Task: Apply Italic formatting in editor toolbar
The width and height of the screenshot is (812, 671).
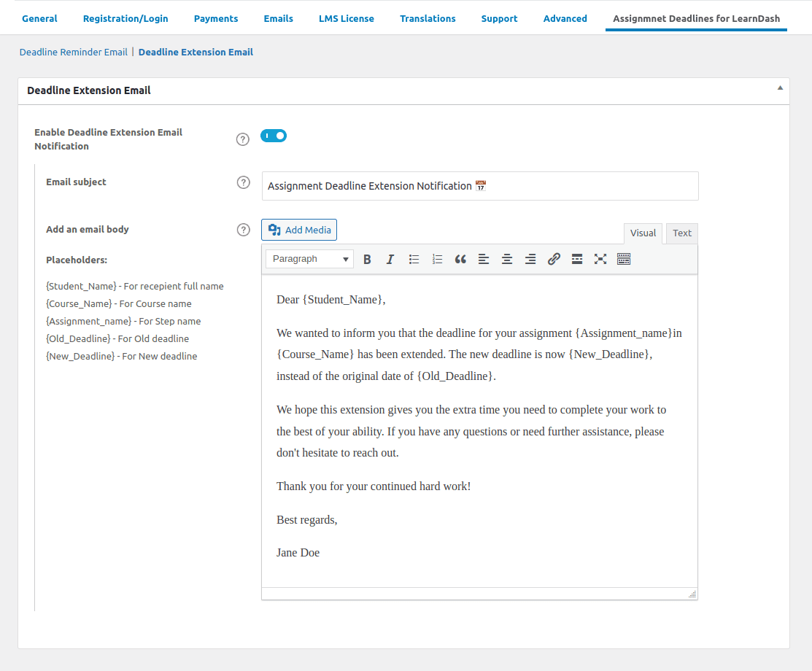Action: click(390, 259)
